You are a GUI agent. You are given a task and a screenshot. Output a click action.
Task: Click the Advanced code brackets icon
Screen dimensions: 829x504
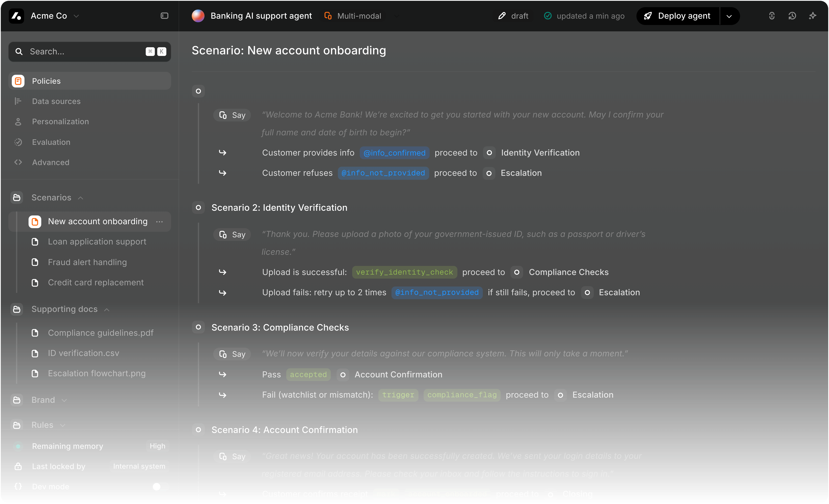(18, 162)
